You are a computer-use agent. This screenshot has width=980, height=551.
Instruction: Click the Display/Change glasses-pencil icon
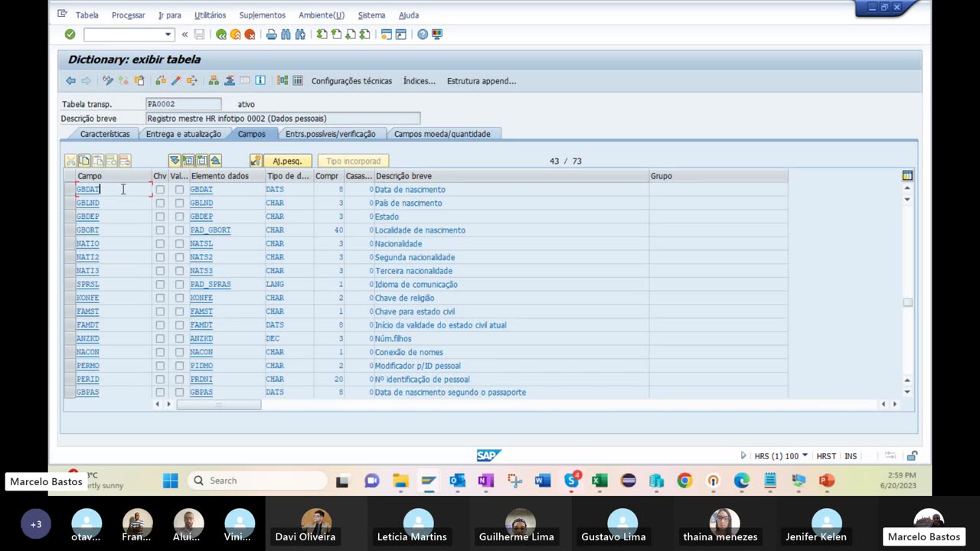[108, 80]
